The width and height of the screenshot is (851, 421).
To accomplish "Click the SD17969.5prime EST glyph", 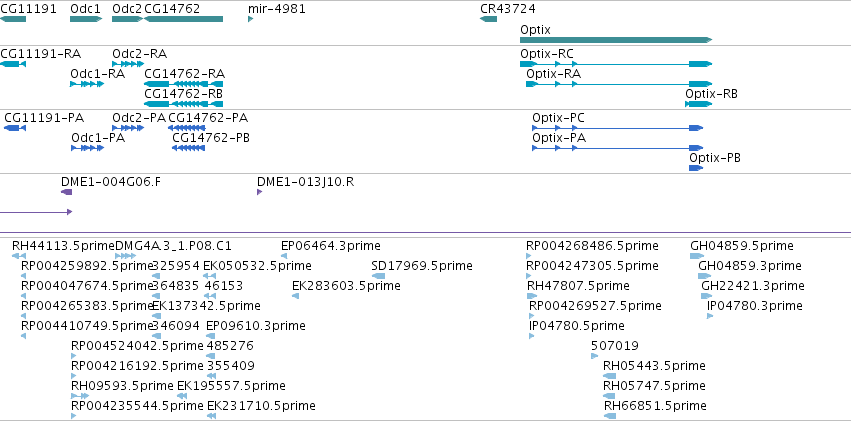I will pos(378,276).
